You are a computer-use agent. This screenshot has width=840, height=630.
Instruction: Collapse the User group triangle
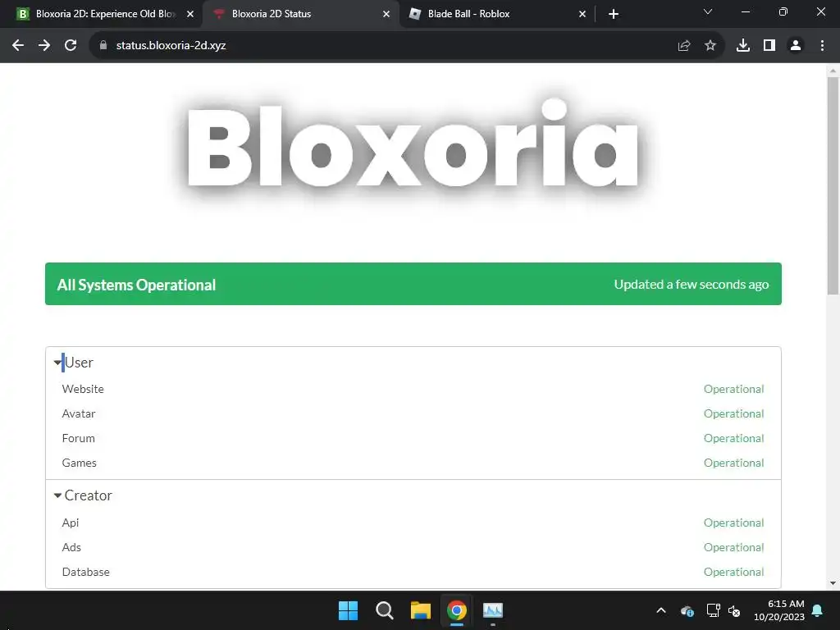[x=57, y=363]
